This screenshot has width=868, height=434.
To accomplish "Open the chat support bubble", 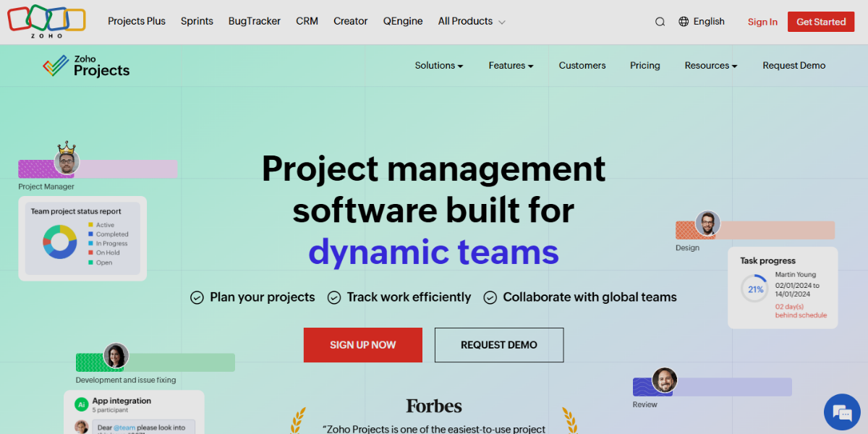I will point(841,412).
